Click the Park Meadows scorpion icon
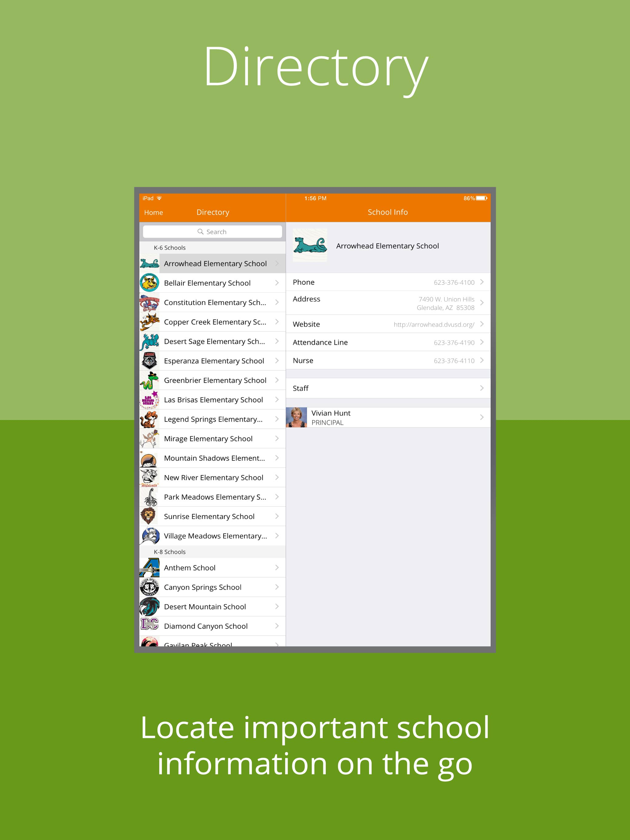 [149, 497]
